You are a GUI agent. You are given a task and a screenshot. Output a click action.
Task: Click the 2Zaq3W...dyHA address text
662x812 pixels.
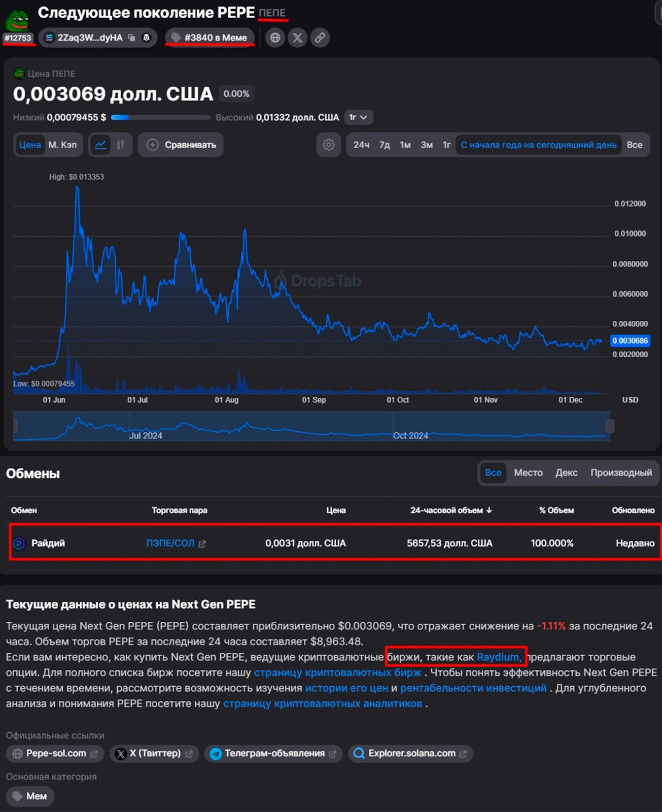click(90, 38)
